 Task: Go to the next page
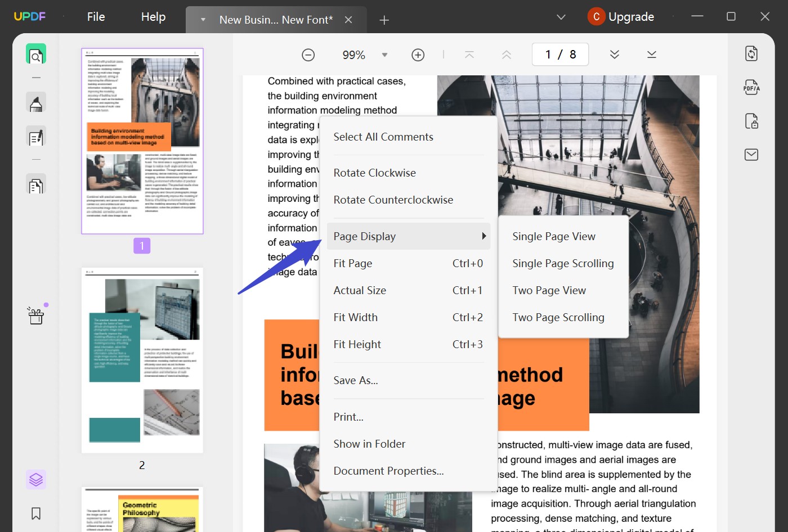(x=615, y=55)
